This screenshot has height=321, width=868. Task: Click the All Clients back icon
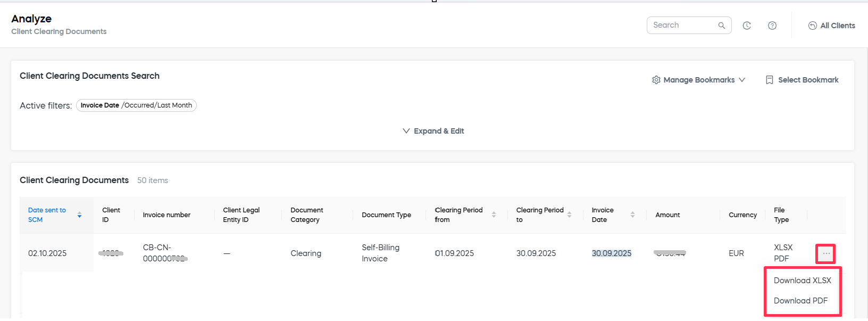tap(812, 26)
